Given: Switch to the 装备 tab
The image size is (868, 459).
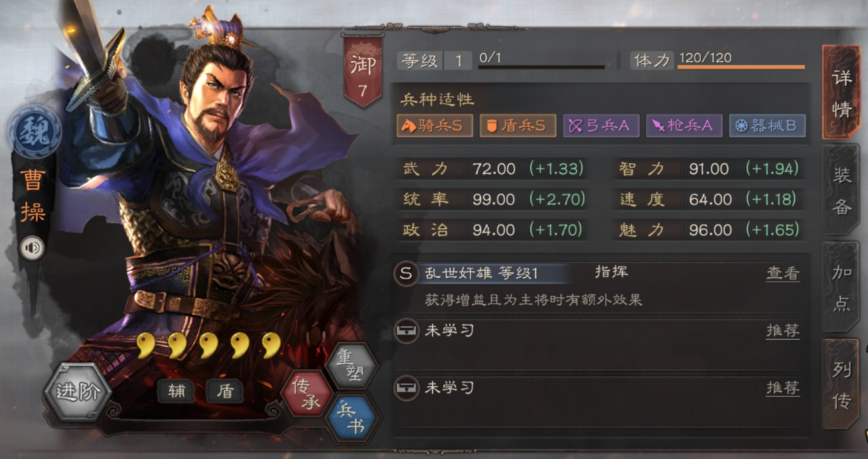Looking at the screenshot, I should click(841, 190).
